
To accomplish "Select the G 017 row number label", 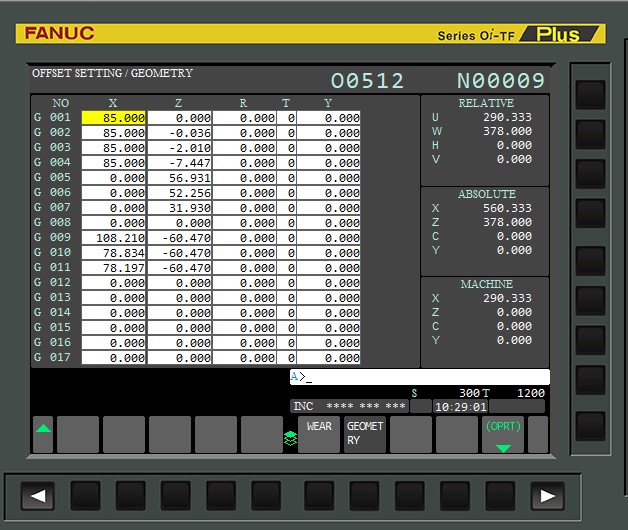I will pos(53,358).
